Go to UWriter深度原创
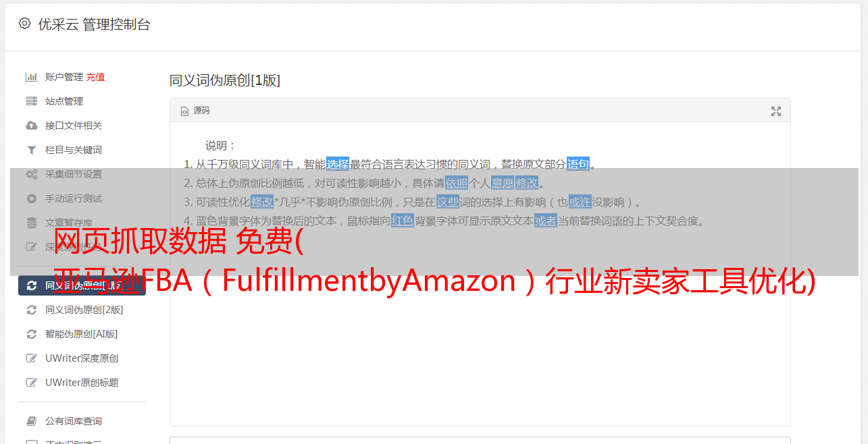Screen dimensions: 868x444 click(82, 358)
